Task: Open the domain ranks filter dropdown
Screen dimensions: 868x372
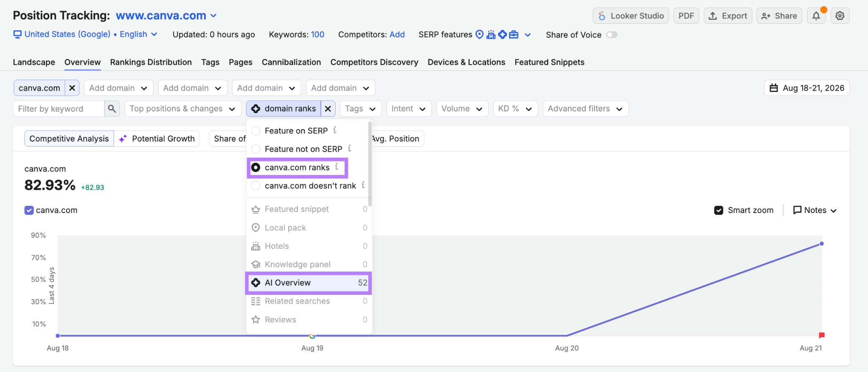Action: (x=284, y=109)
